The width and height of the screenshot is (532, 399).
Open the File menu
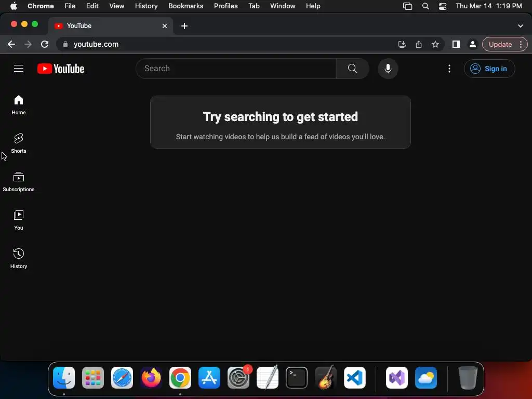[x=70, y=6]
